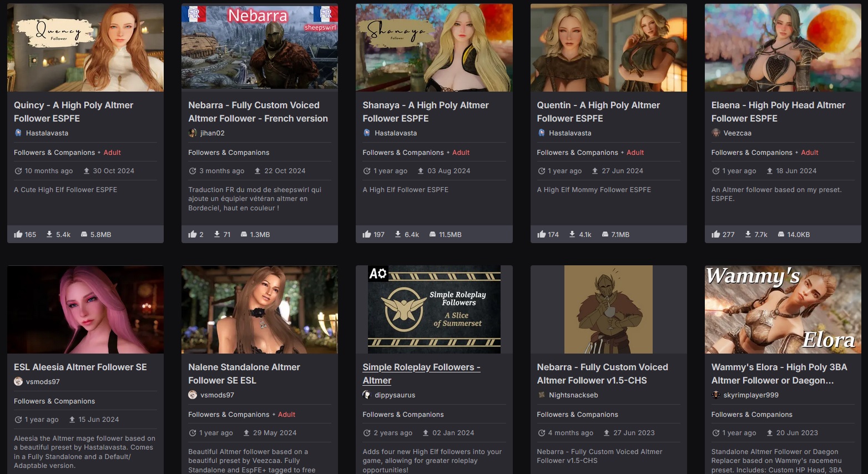Open author Hastalavasta on Quincy card
The height and width of the screenshot is (474, 868).
47,133
